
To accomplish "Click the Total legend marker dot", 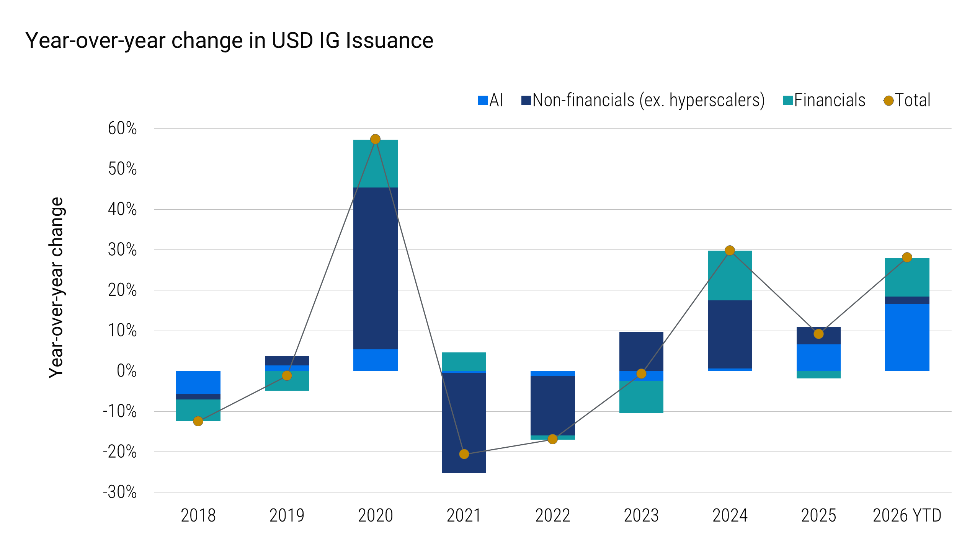I will coord(889,101).
